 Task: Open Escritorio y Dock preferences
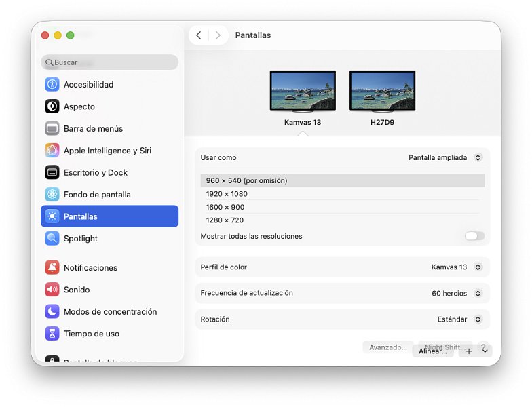(95, 172)
